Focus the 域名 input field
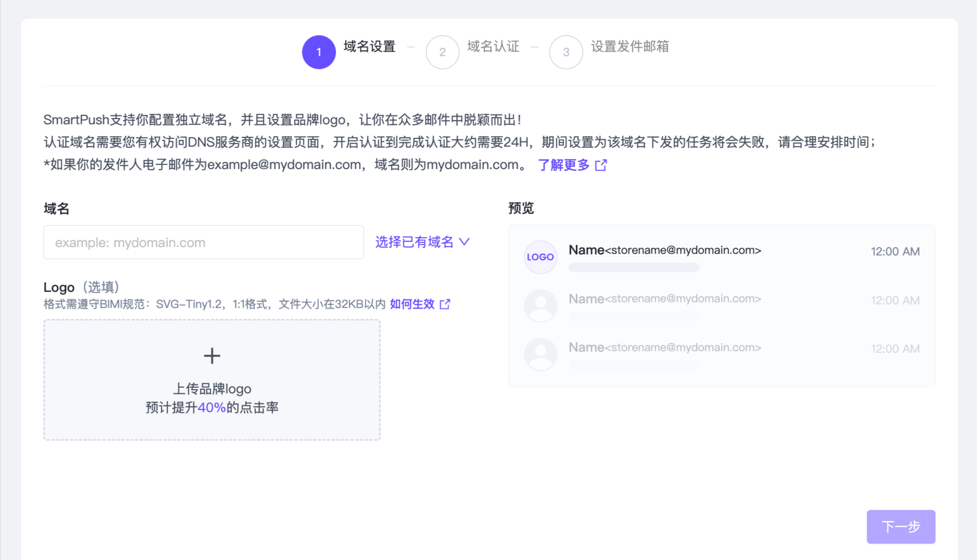The image size is (977, 560). [204, 243]
